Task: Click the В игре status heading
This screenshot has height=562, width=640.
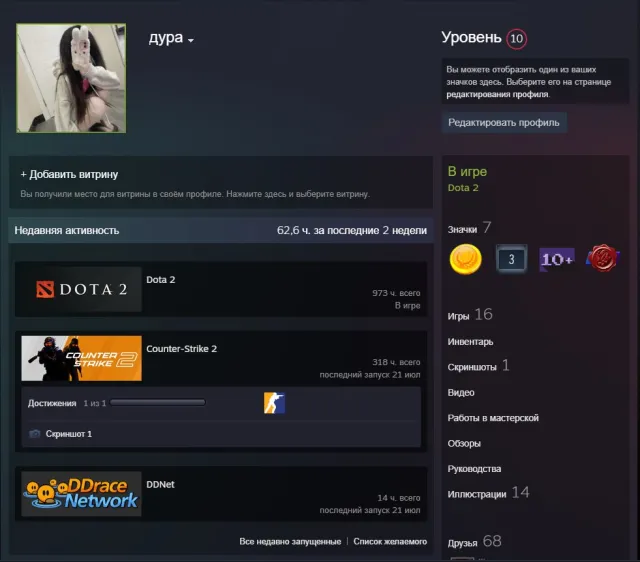Action: coord(467,171)
